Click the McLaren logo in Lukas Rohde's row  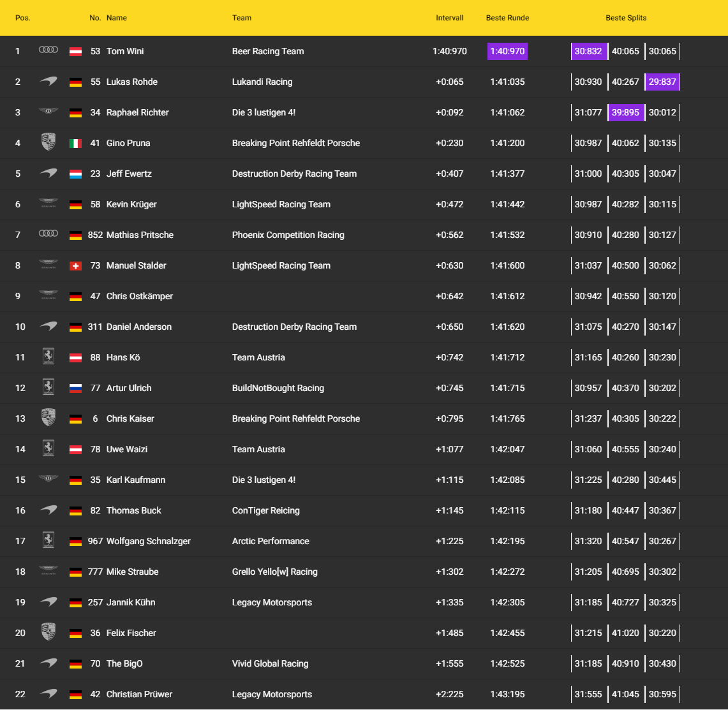tap(48, 82)
